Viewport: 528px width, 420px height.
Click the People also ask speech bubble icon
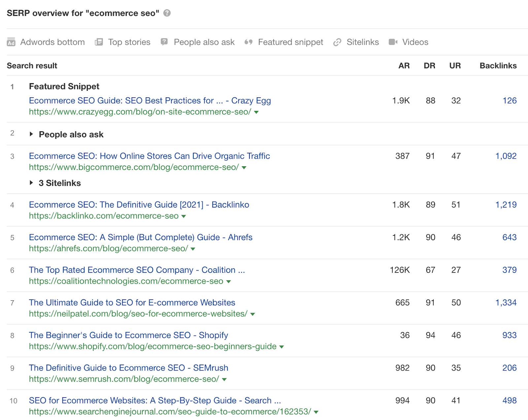[164, 42]
